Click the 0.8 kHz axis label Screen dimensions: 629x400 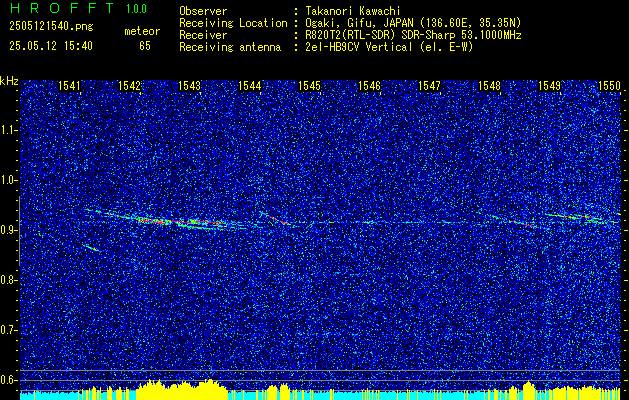click(9, 280)
